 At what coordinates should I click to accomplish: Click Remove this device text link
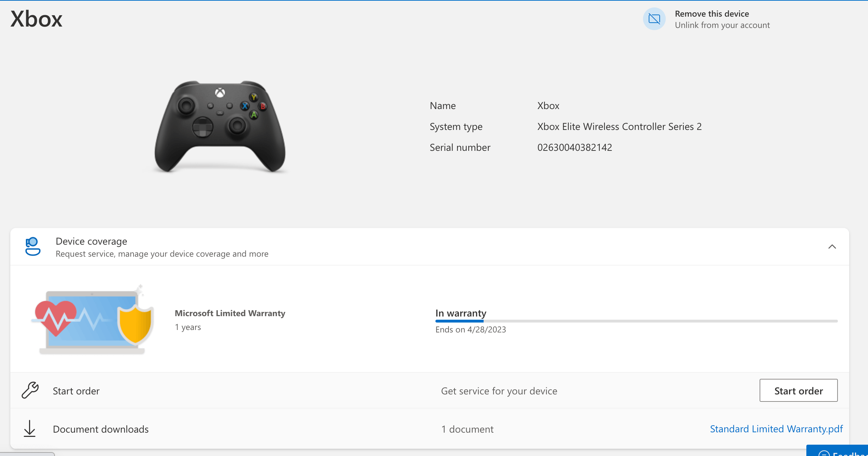coord(712,14)
